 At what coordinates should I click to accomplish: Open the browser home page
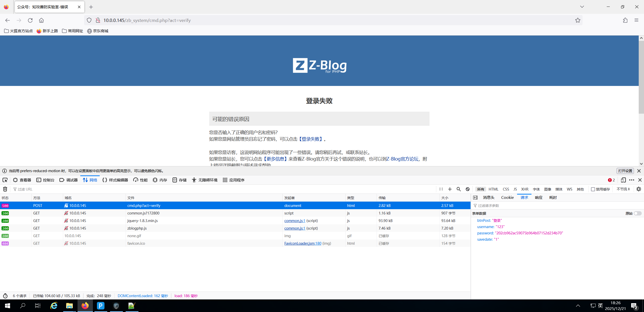coord(42,20)
